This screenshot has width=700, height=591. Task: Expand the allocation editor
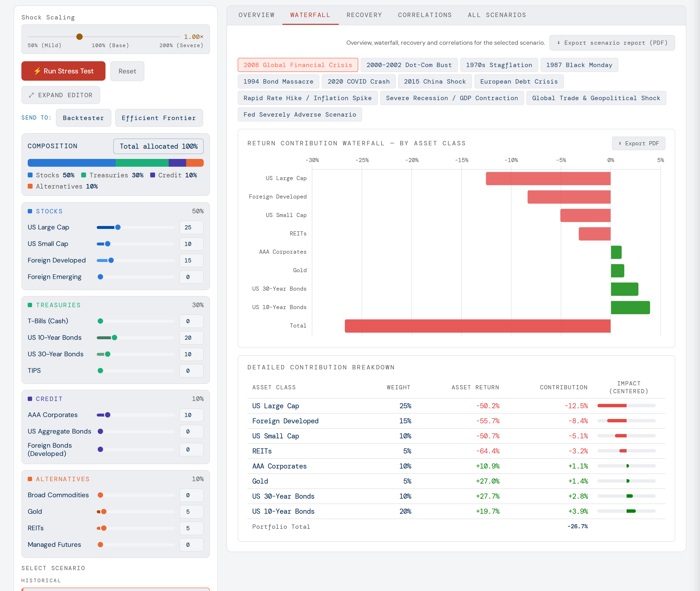pos(61,95)
